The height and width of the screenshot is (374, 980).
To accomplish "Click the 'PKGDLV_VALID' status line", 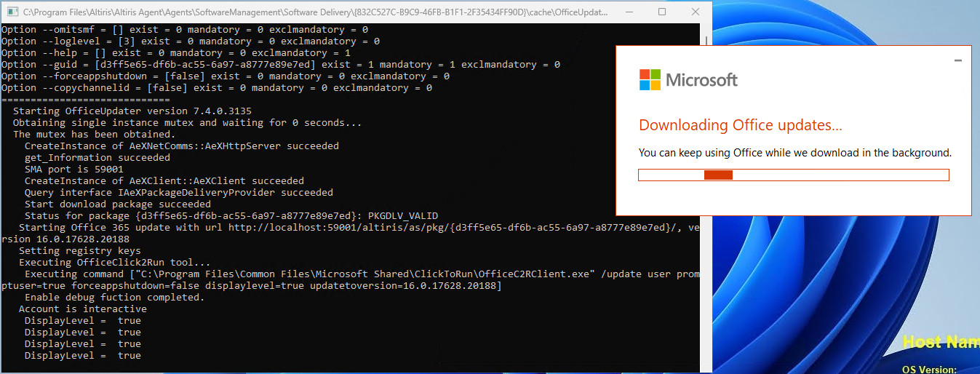I will pos(231,215).
